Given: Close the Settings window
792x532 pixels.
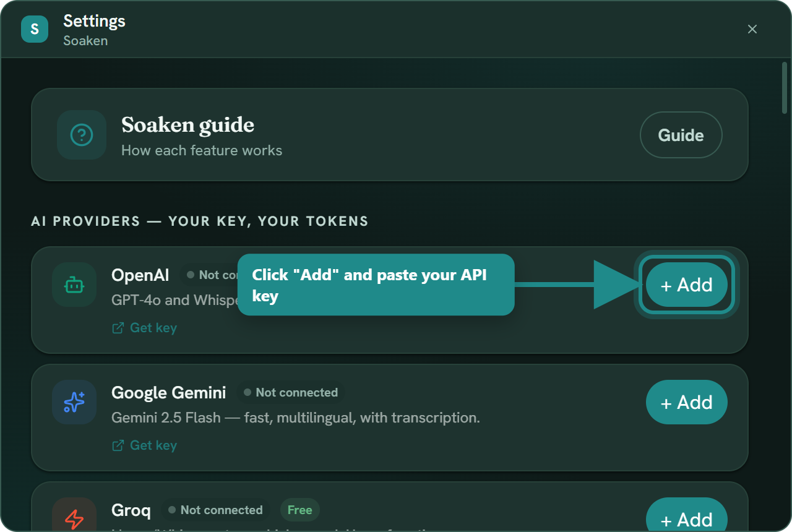Looking at the screenshot, I should pyautogui.click(x=752, y=29).
